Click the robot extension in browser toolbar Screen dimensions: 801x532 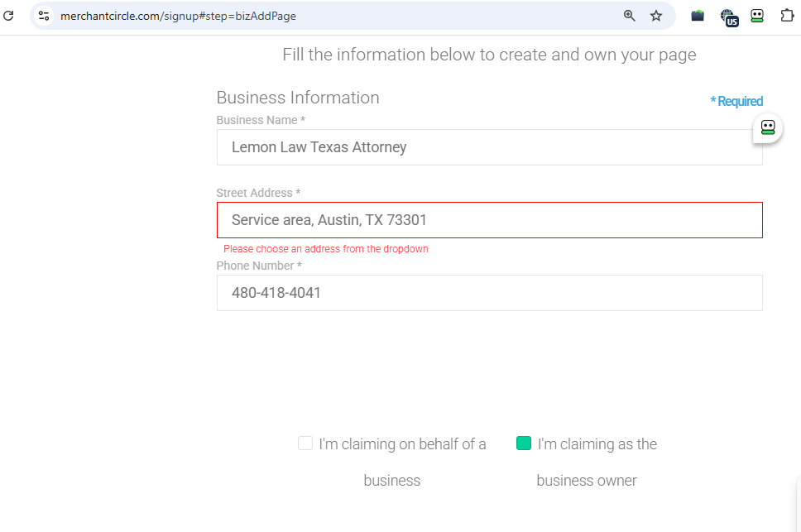click(x=757, y=16)
